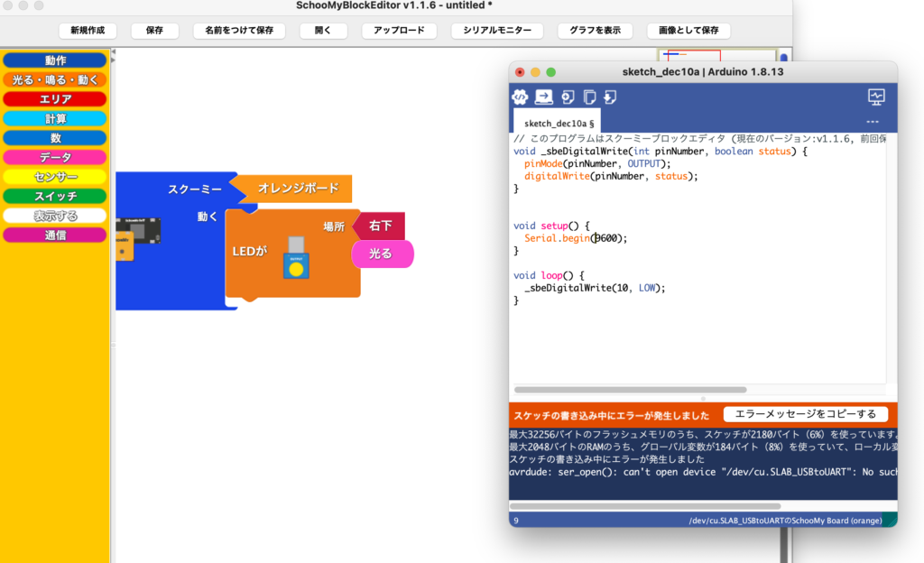The height and width of the screenshot is (563, 924).
Task: Select the 表示する block category
Action: click(55, 216)
